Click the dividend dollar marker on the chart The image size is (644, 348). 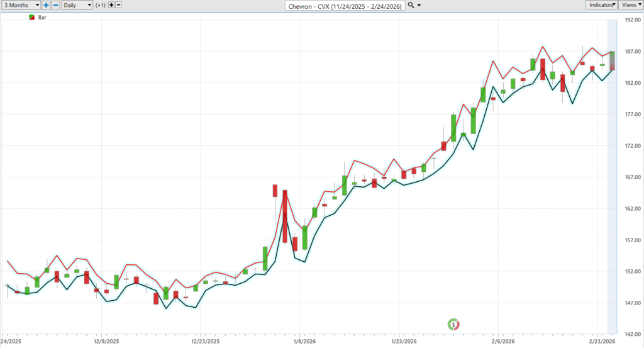pos(453,325)
